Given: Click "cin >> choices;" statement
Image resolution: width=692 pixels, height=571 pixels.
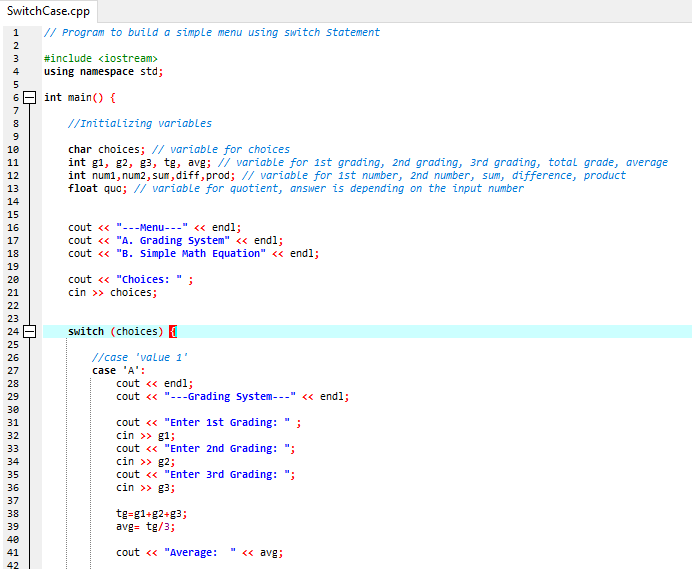Looking at the screenshot, I should (113, 293).
